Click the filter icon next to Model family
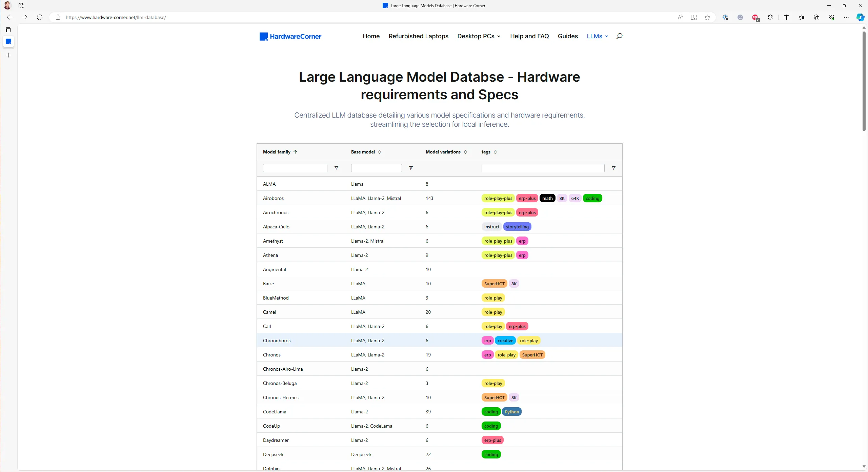The width and height of the screenshot is (868, 472). coord(337,168)
